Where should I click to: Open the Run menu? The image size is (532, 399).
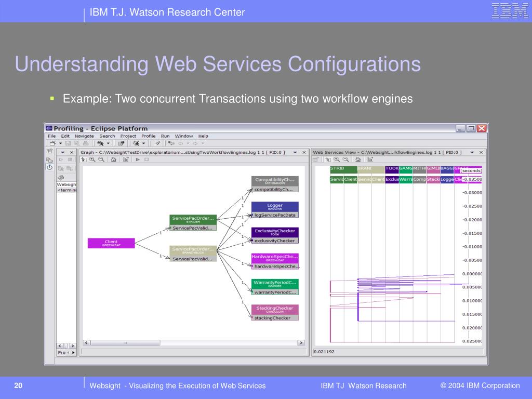(x=165, y=136)
